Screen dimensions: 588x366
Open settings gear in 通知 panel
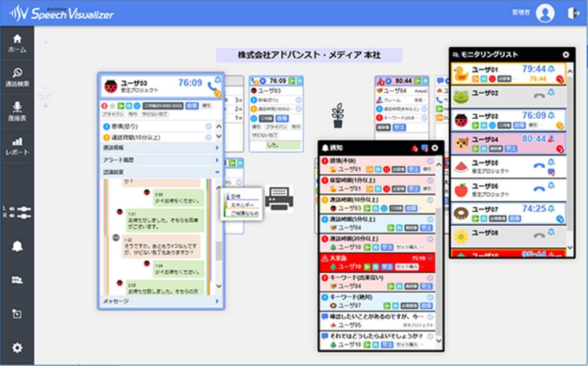click(435, 148)
